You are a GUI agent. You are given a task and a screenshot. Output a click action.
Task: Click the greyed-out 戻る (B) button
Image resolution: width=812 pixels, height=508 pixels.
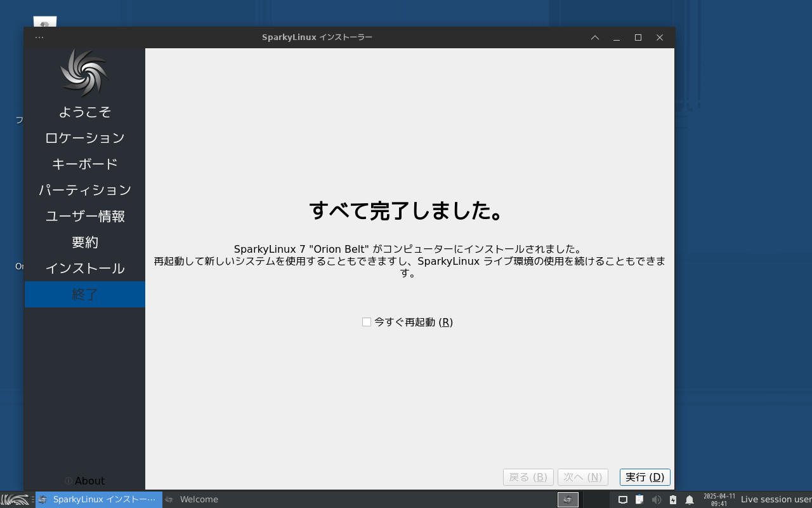(528, 477)
